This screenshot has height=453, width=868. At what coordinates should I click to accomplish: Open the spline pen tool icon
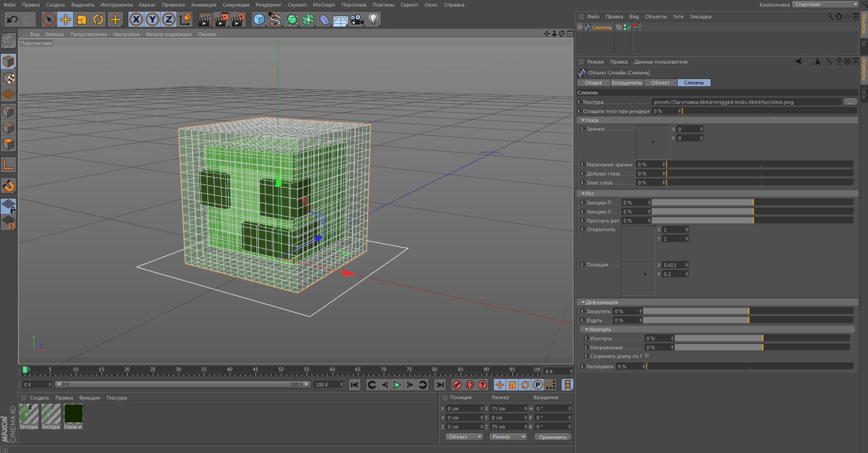(275, 19)
